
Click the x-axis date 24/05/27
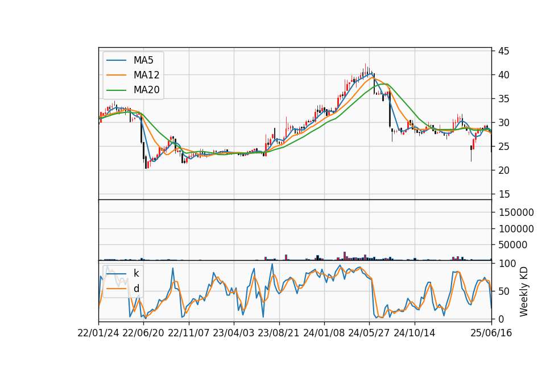coord(369,333)
